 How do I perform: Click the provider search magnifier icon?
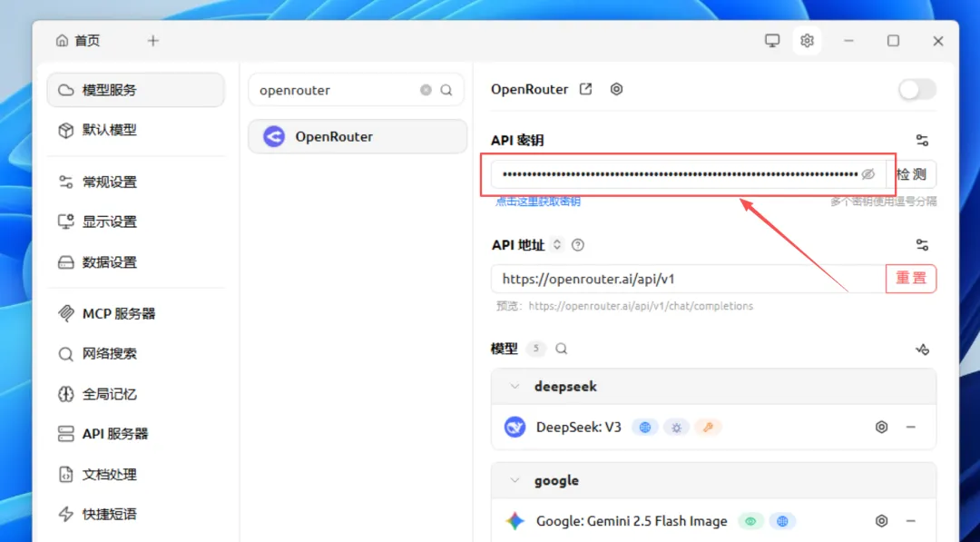coord(446,90)
